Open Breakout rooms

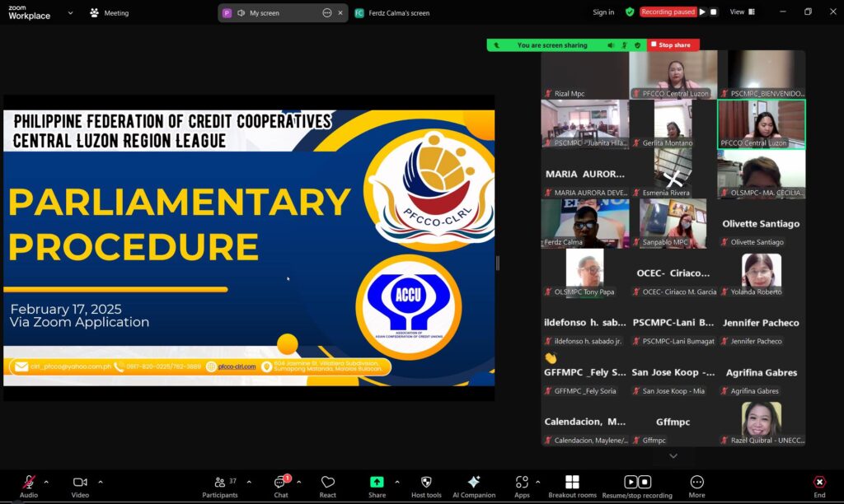point(572,486)
